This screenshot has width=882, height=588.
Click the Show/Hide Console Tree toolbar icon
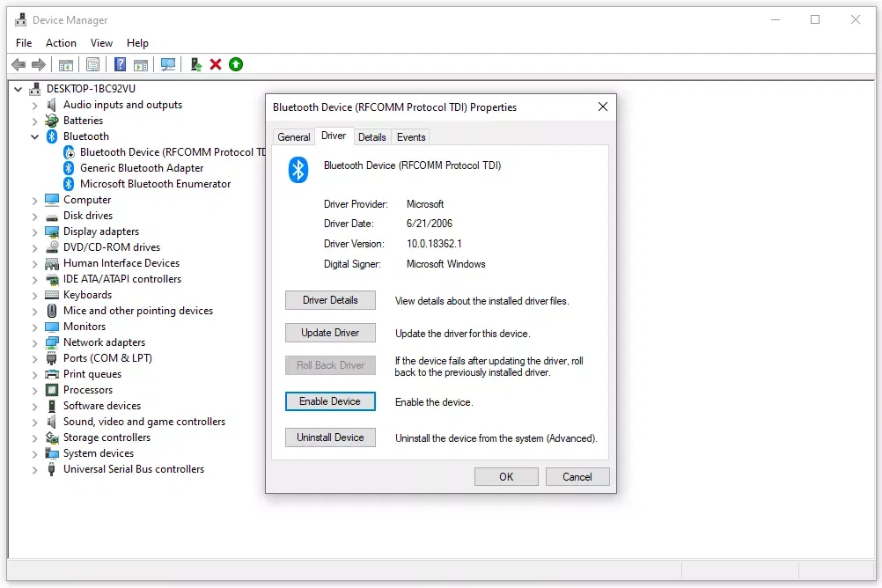tap(66, 65)
